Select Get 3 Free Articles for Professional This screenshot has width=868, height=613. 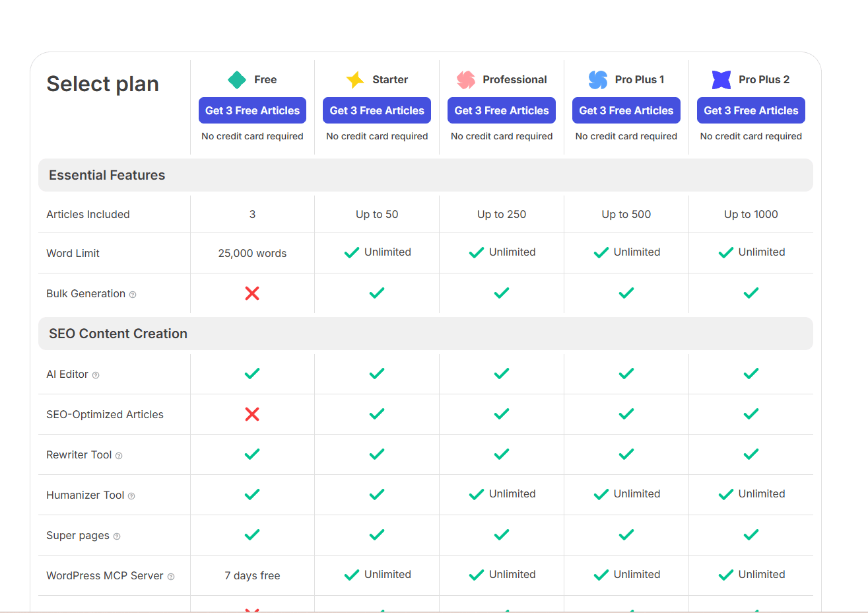point(502,110)
